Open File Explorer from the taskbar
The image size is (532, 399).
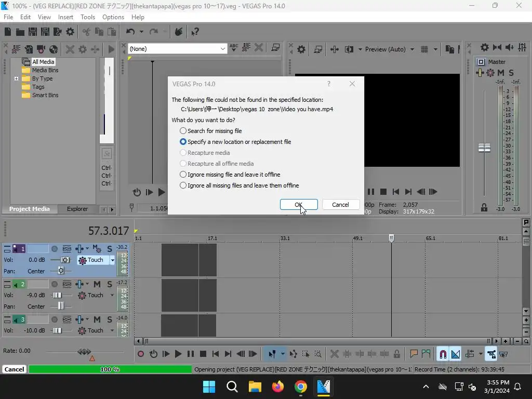coord(255,387)
